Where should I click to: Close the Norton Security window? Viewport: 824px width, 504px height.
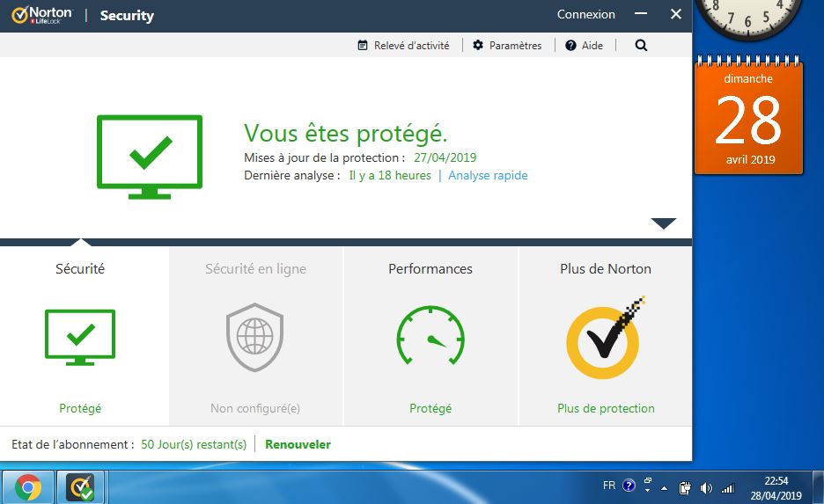click(676, 14)
